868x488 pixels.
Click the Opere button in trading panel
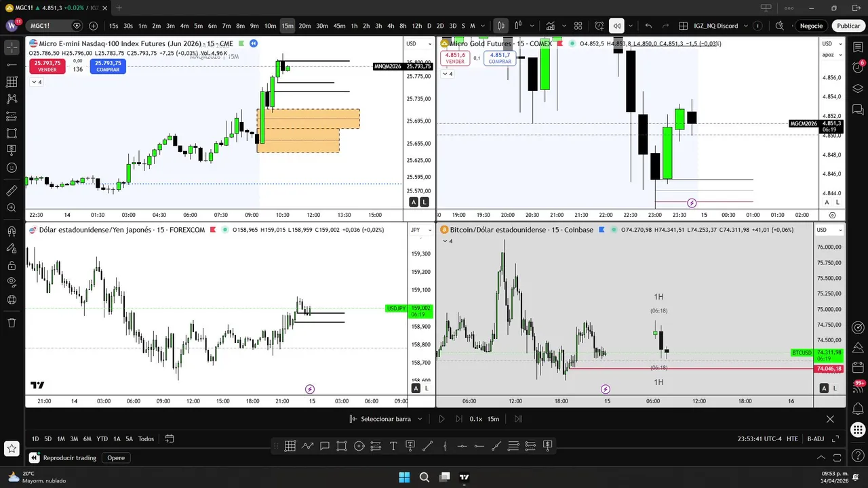pos(116,457)
